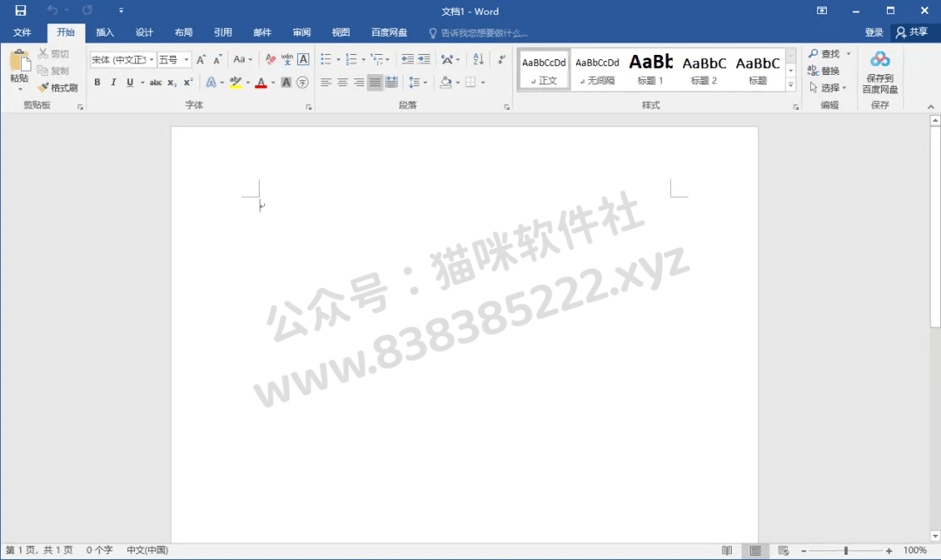Switch to the Review (审阅) tab

pyautogui.click(x=301, y=32)
